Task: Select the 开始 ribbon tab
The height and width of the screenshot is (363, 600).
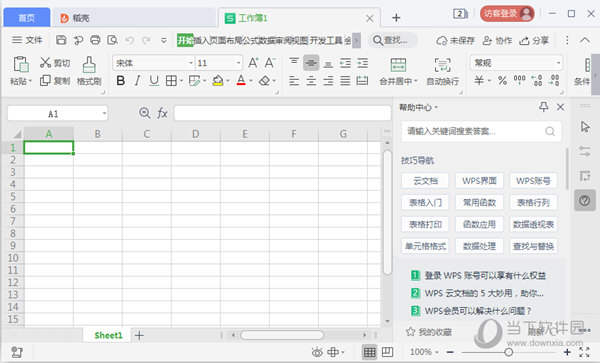Action: coord(185,40)
